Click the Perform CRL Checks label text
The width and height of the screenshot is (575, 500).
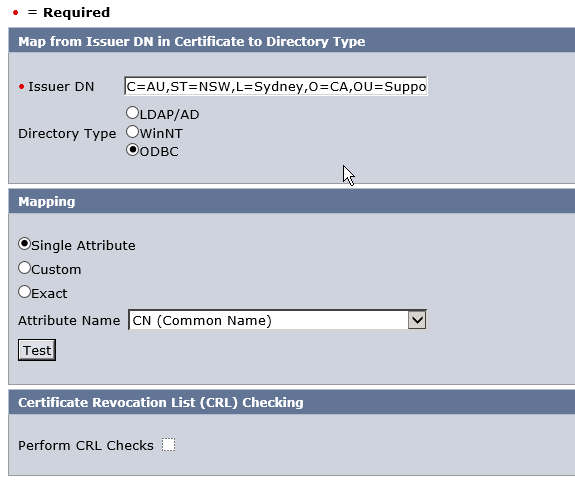click(x=86, y=445)
